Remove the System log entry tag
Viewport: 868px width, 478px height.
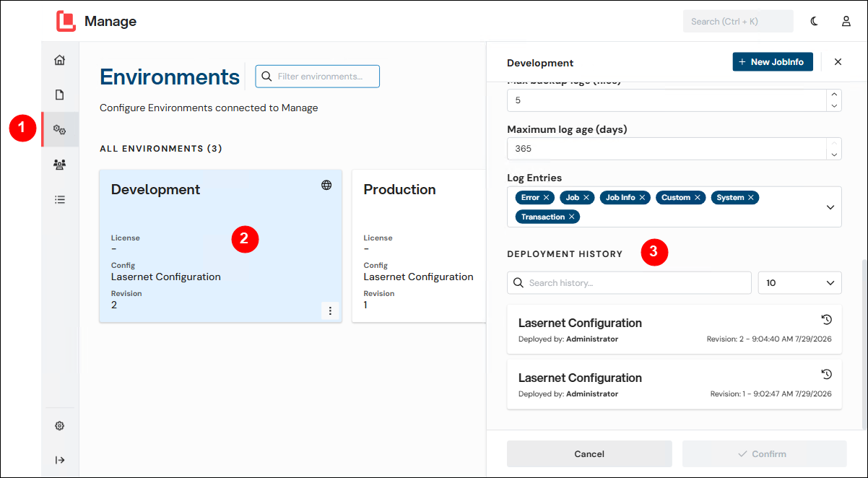coord(751,198)
